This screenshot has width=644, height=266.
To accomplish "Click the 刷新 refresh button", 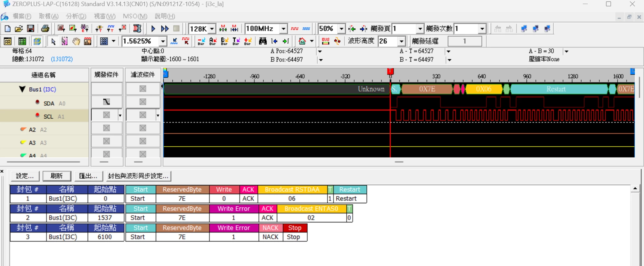I will (x=56, y=176).
